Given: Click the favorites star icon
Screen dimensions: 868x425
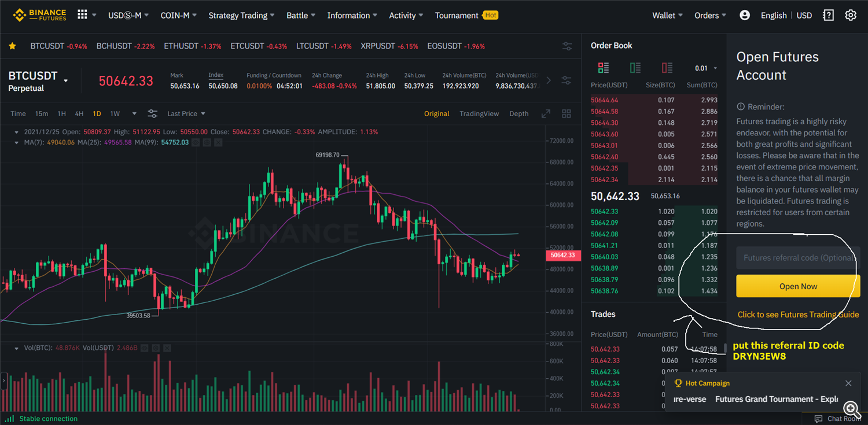Looking at the screenshot, I should pos(12,46).
